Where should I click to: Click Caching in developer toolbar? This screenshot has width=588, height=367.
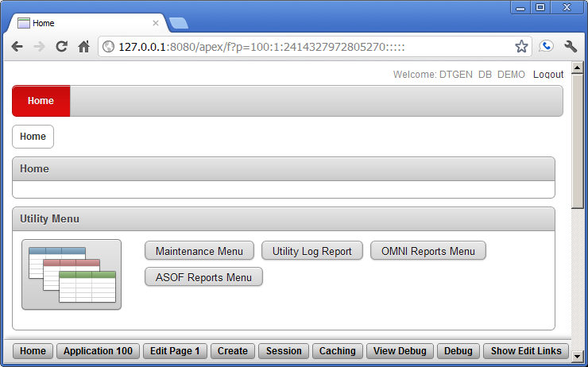pos(338,351)
